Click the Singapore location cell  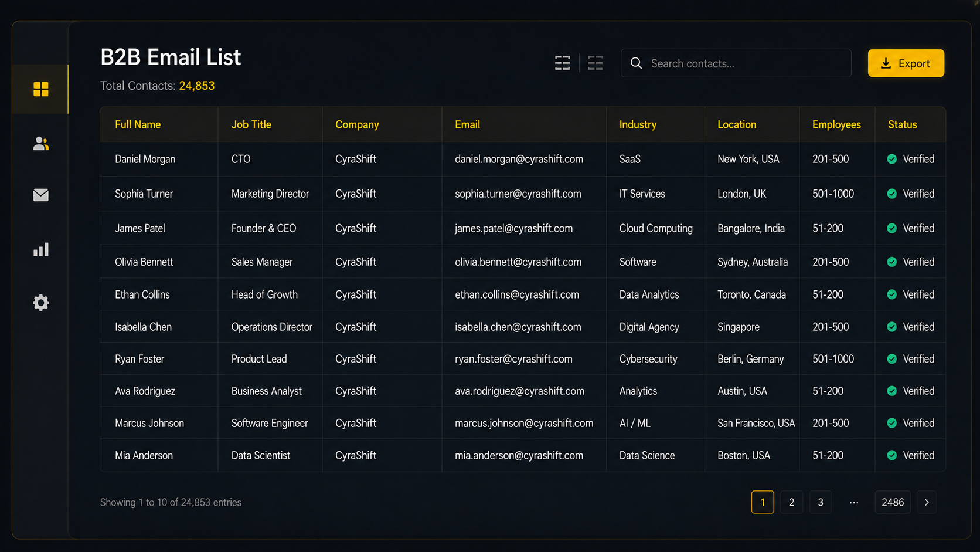pos(739,327)
